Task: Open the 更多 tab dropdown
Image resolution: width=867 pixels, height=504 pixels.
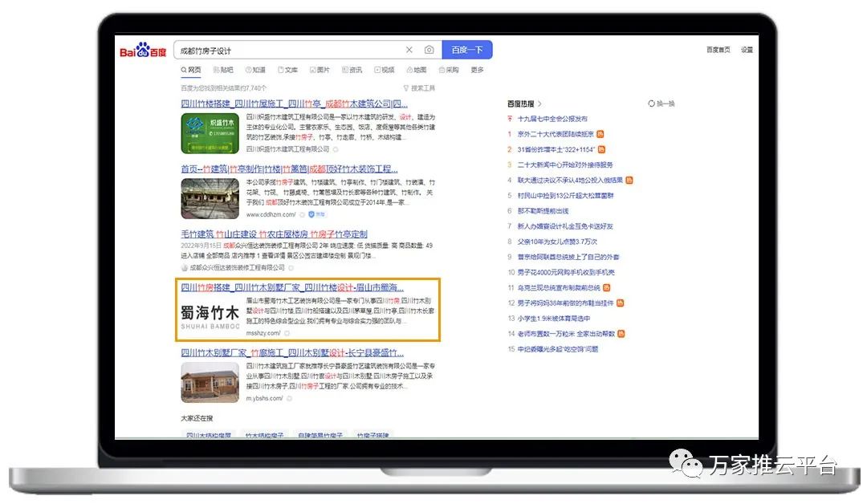Action: point(477,71)
